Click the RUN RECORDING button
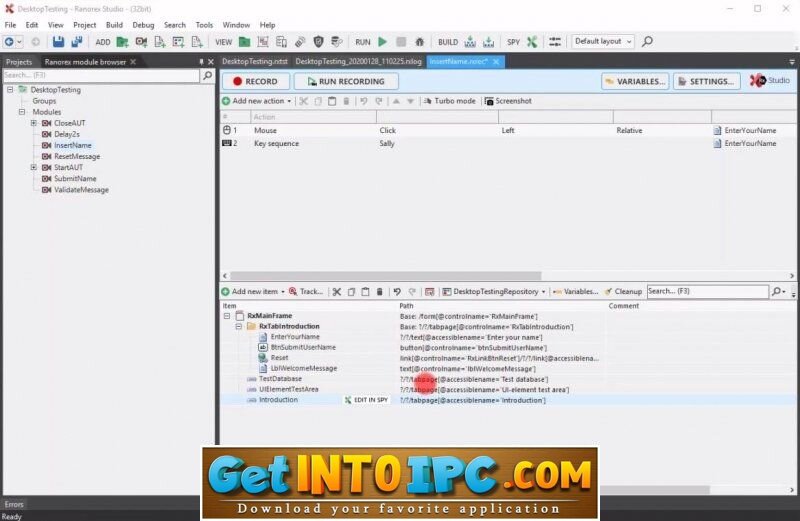 pos(346,81)
